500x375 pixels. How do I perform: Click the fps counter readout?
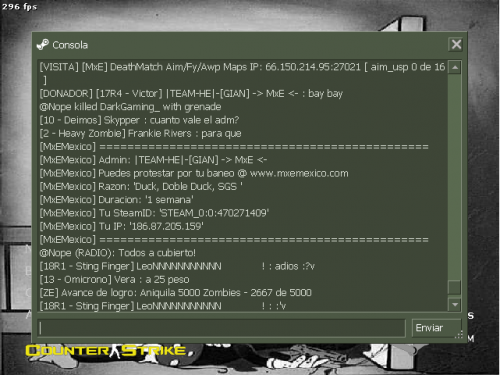coord(19,6)
